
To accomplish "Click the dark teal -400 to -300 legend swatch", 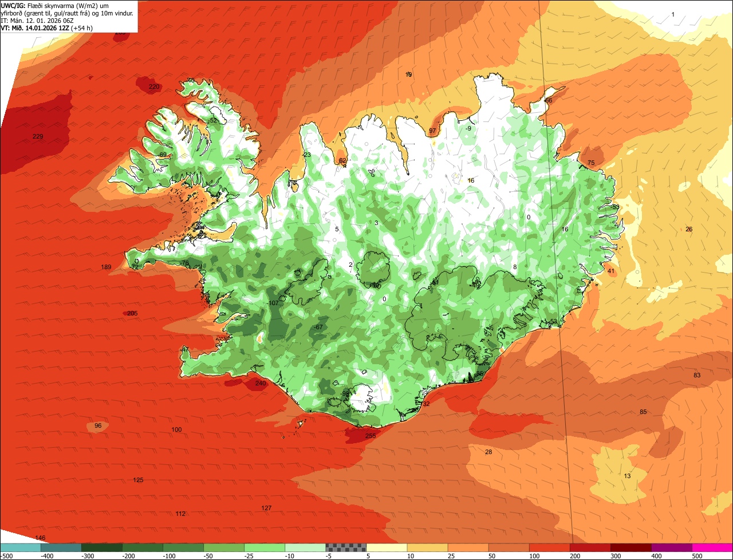I will (x=61, y=547).
